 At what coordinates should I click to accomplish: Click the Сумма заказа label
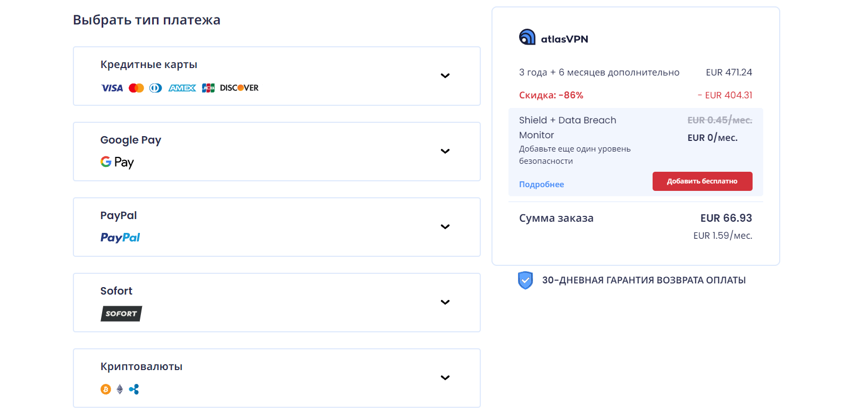[556, 218]
